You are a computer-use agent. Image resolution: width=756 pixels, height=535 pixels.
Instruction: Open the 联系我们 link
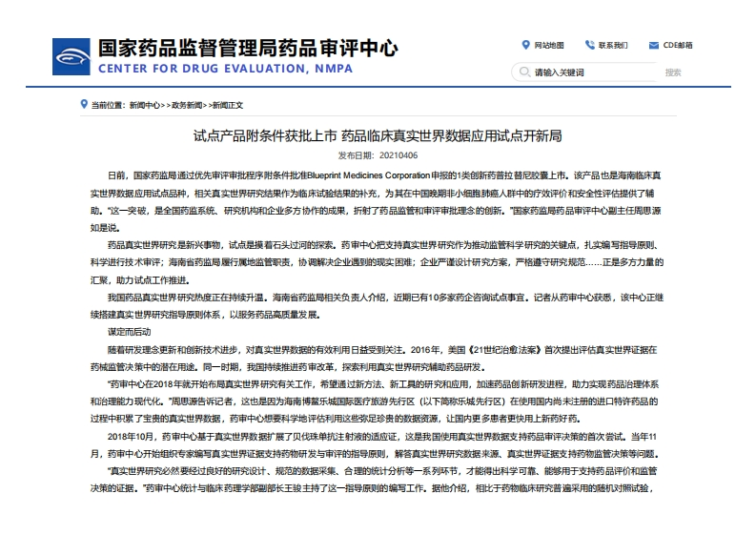coord(613,45)
